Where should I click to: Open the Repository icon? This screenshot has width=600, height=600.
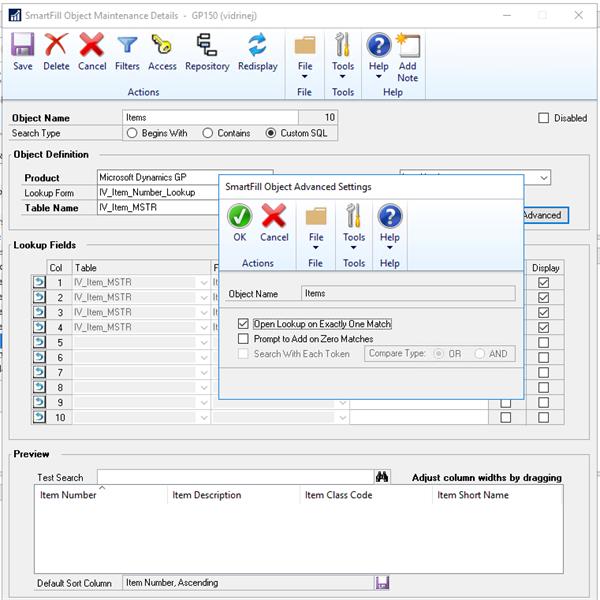coord(207,52)
